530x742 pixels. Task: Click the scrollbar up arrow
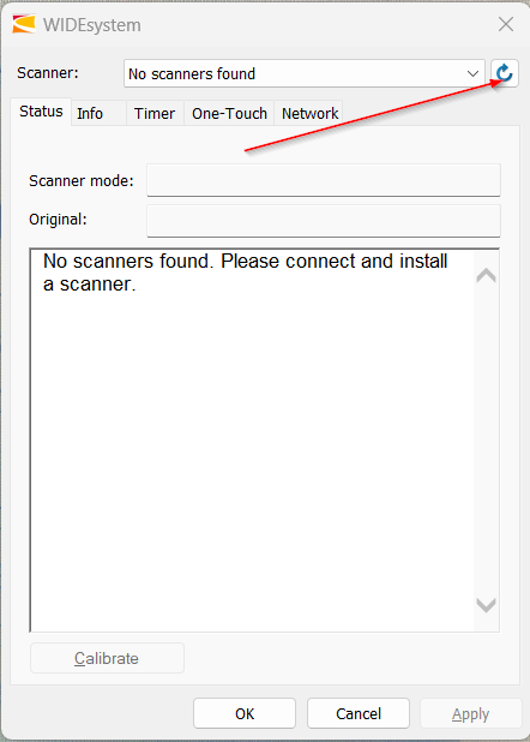pos(486,275)
